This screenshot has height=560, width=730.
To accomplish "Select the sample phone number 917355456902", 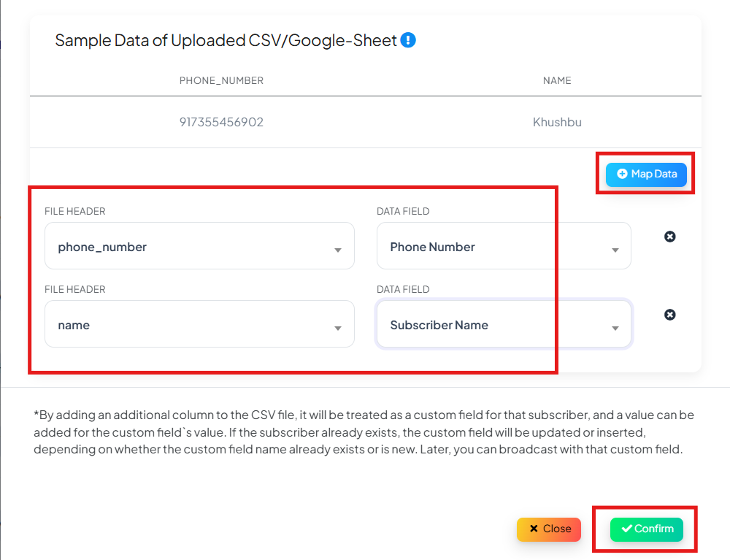I will pos(221,122).
